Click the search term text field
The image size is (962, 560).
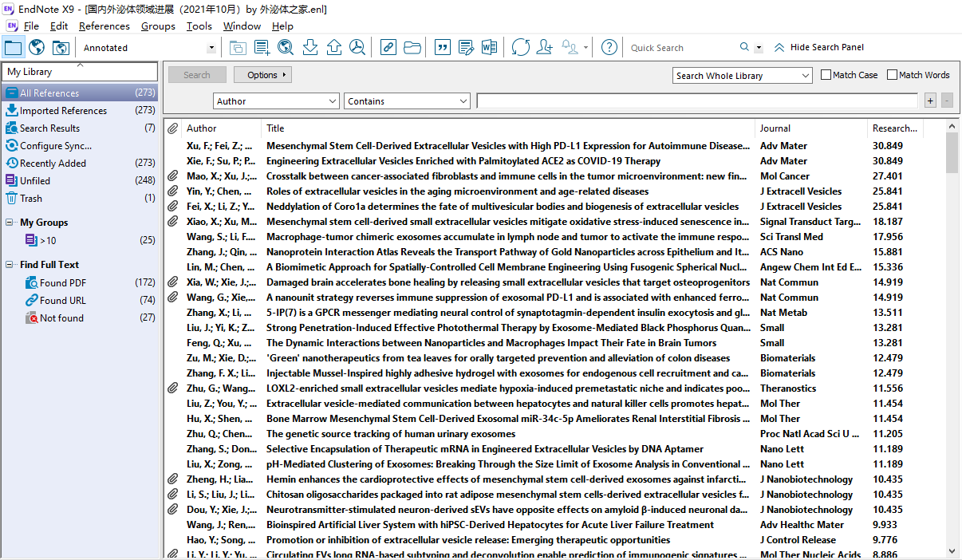click(697, 101)
